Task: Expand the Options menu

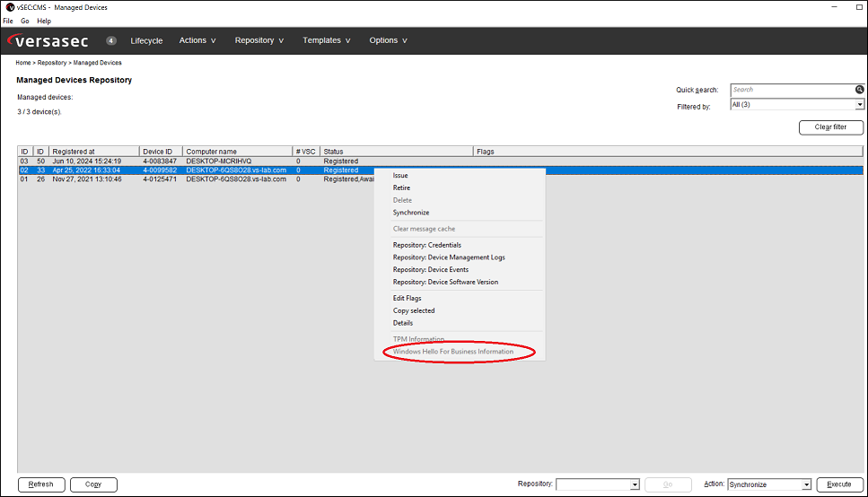Action: (388, 40)
